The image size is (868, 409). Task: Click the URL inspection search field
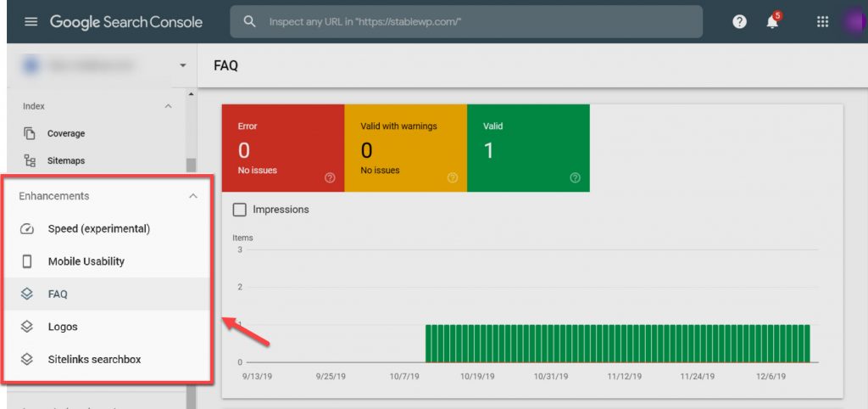coord(467,21)
